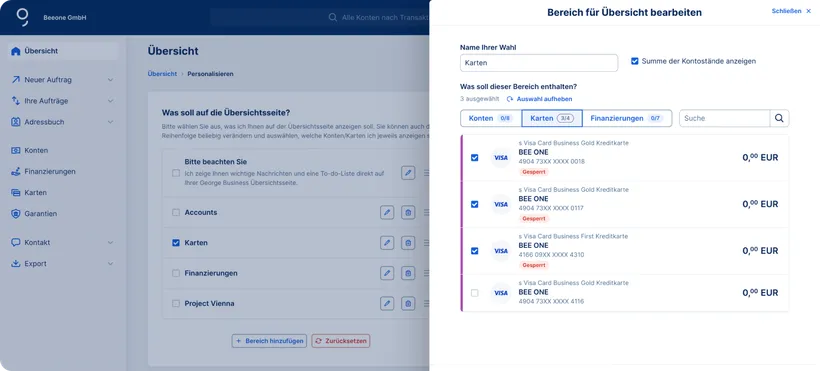The image size is (820, 371).
Task: Click the George logo in the header
Action: point(22,17)
